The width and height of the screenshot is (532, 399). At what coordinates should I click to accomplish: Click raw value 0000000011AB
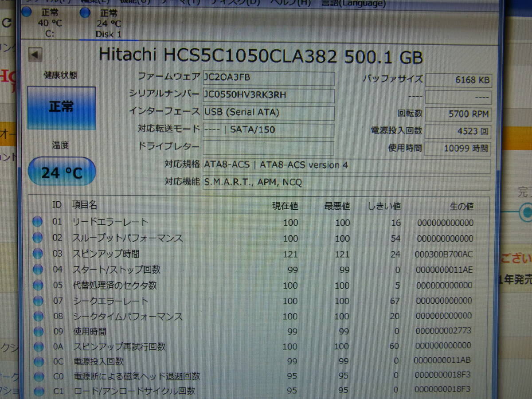(443, 360)
